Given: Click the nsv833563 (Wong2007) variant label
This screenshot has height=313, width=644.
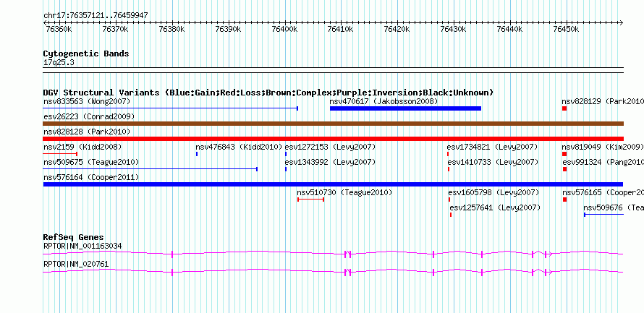Looking at the screenshot, I should tap(87, 101).
